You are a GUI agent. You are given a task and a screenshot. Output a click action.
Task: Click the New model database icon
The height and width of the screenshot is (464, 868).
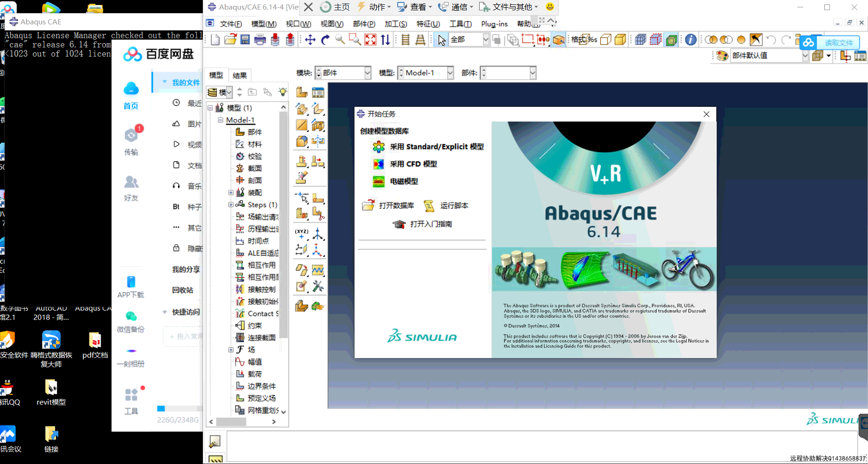(x=215, y=40)
